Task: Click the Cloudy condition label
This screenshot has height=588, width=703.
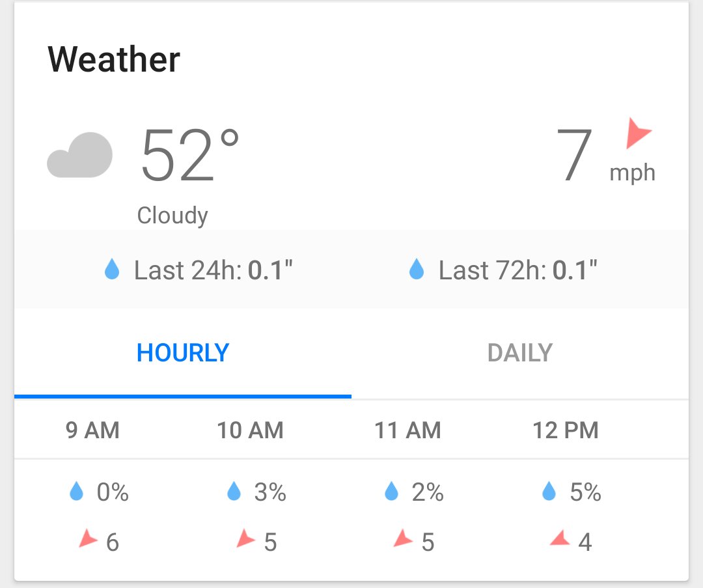Action: [x=172, y=216]
